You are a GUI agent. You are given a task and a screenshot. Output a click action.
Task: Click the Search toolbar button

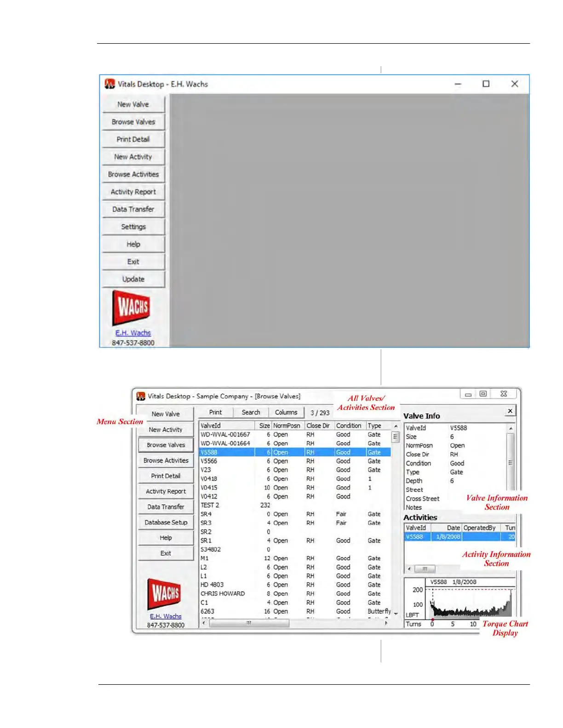click(251, 412)
